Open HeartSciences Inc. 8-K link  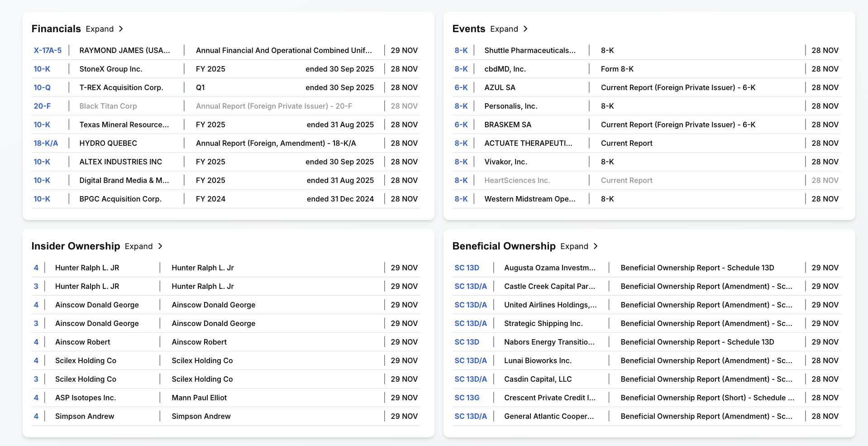coord(461,180)
